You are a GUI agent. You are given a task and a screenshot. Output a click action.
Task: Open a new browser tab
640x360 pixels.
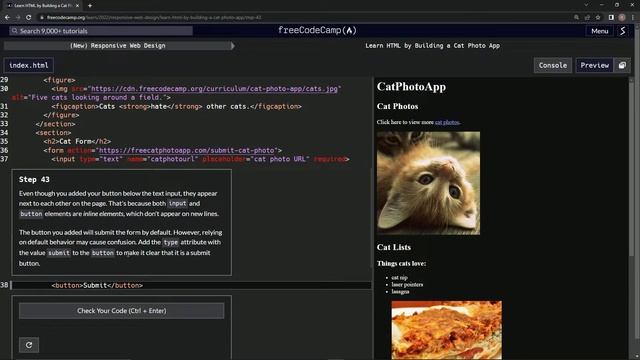point(90,5)
